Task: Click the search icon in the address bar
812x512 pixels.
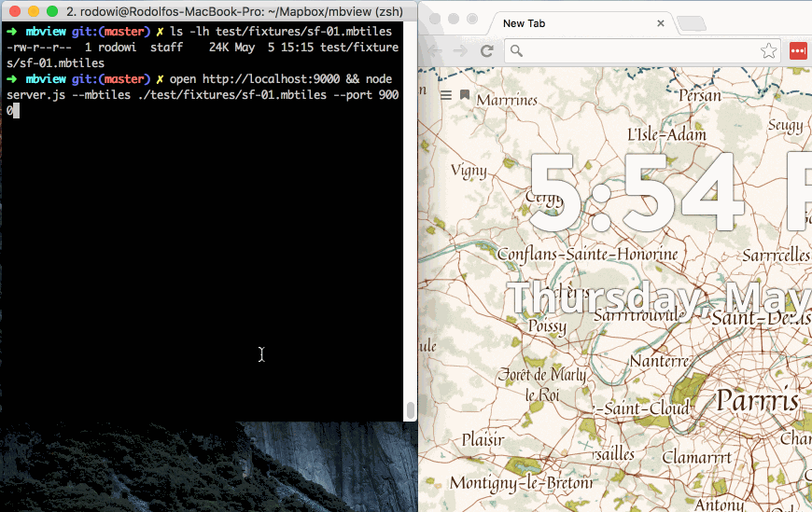Action: click(516, 50)
